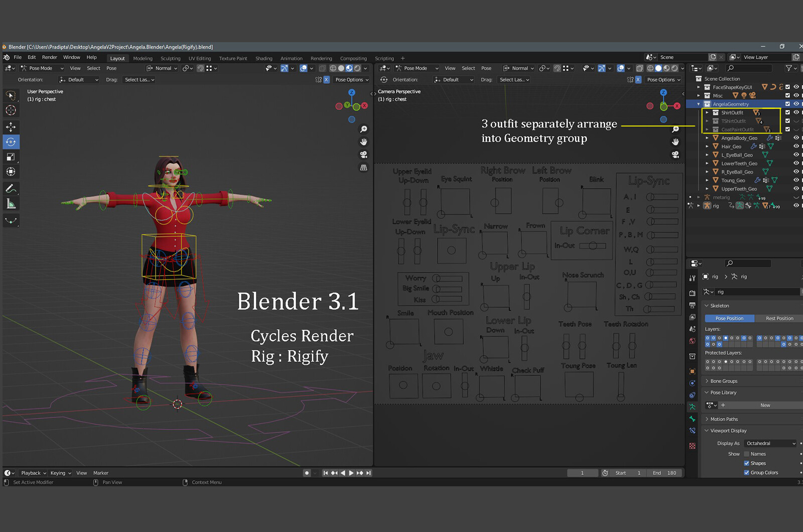Pick the Annotate pencil tool
The image size is (803, 532).
click(x=11, y=189)
